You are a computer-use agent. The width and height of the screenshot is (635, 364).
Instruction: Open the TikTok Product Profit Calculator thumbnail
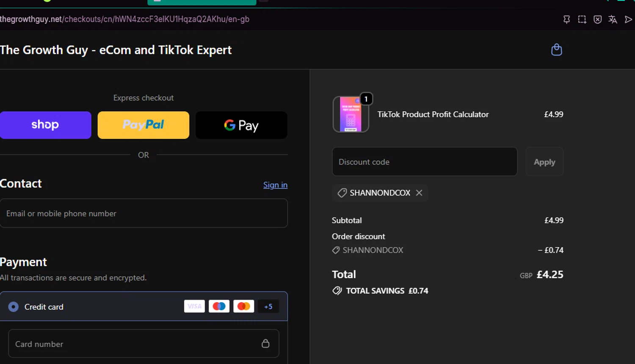(x=351, y=114)
